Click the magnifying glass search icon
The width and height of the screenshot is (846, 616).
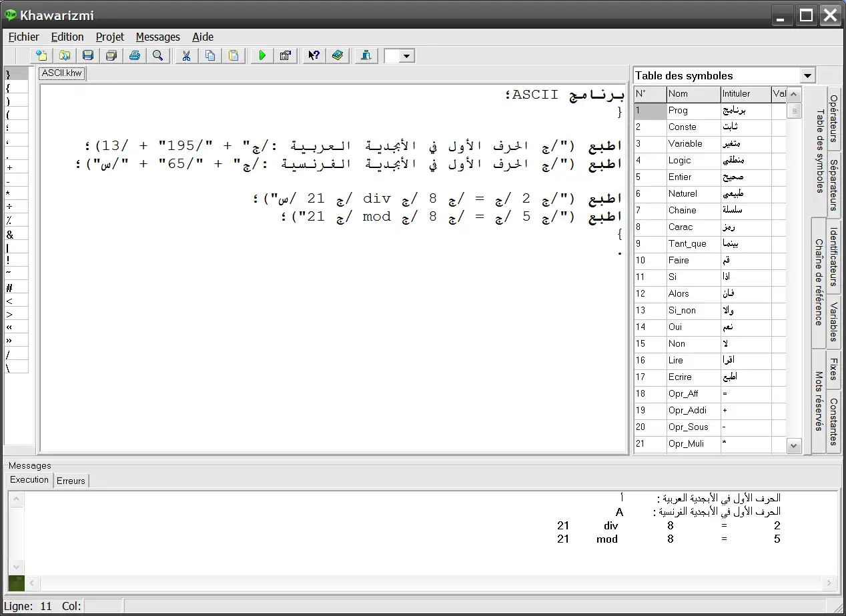coord(158,55)
